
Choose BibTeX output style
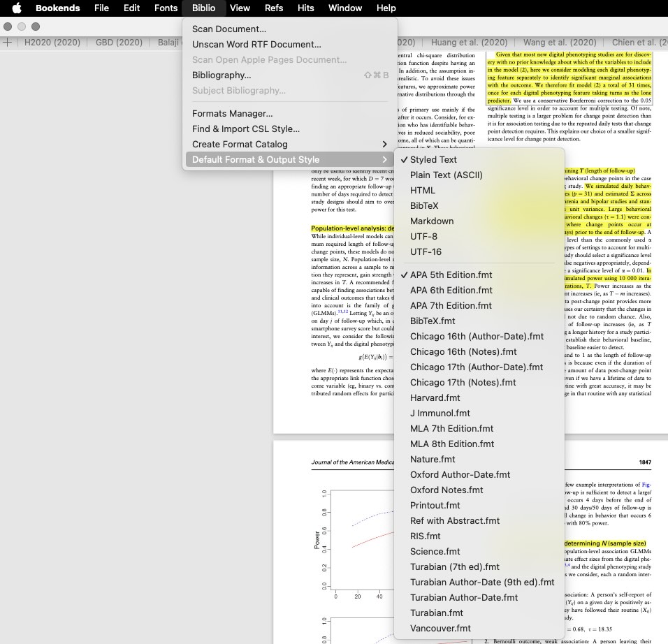point(479,205)
